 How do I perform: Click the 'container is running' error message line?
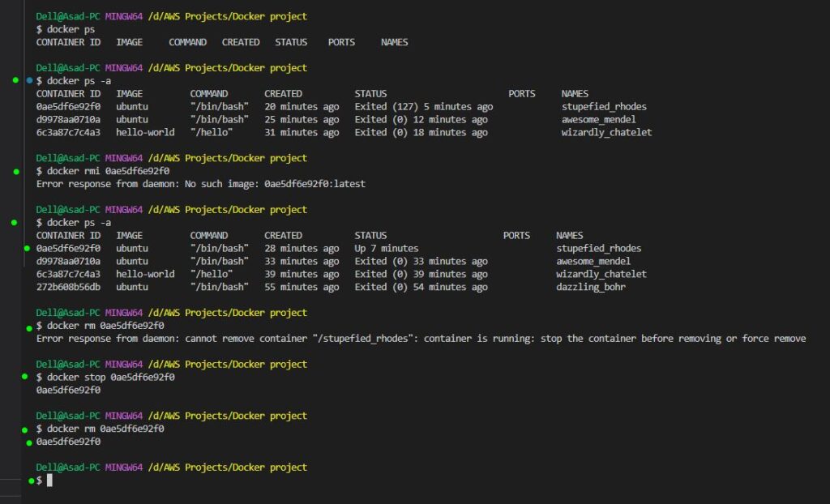click(x=421, y=338)
